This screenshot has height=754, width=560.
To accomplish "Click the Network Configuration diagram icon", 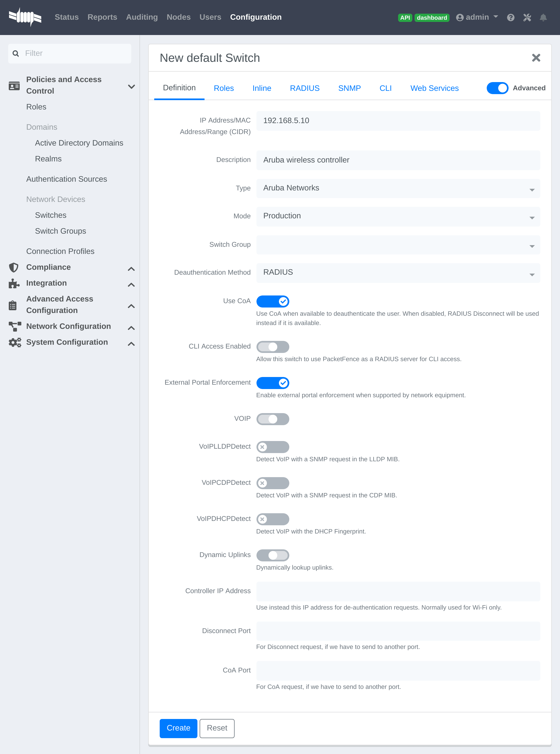I will (x=15, y=326).
